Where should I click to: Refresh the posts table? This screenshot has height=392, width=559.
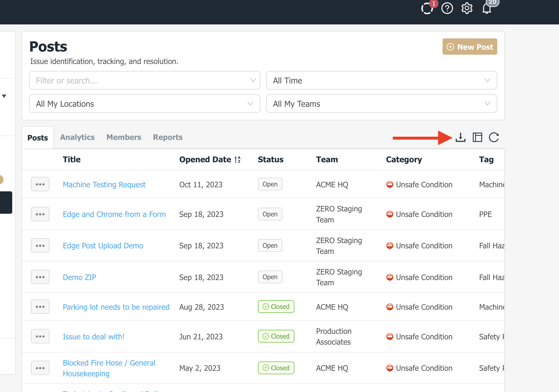click(494, 137)
